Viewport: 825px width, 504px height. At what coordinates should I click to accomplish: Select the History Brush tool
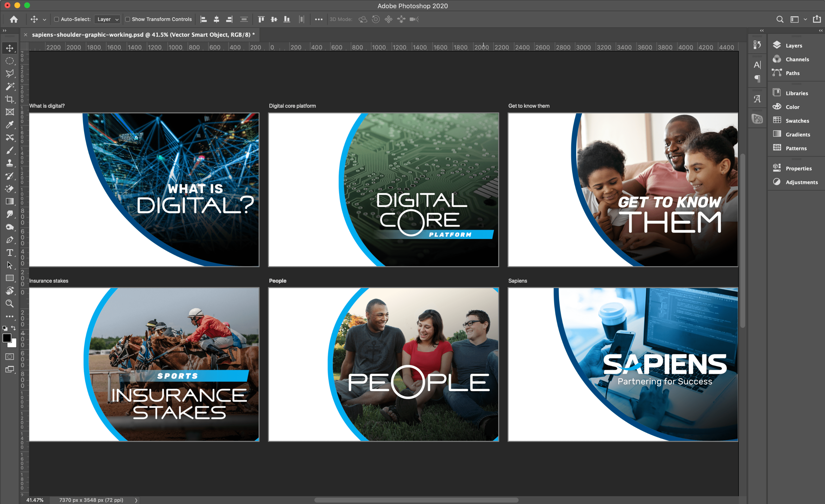click(x=10, y=176)
